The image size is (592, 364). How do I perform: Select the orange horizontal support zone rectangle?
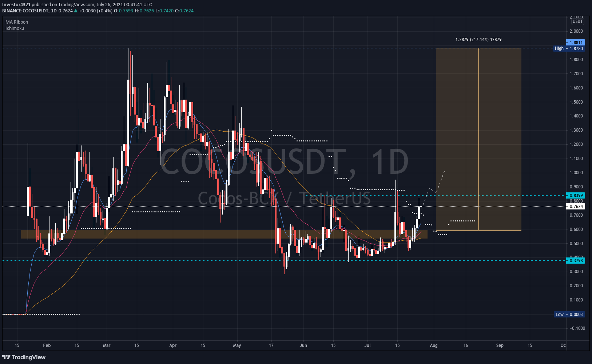[224, 234]
